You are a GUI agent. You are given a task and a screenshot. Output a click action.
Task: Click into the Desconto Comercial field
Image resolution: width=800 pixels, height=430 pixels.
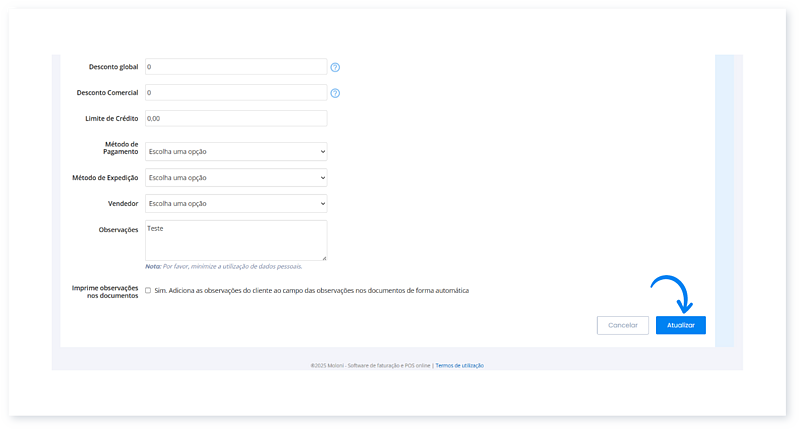click(x=235, y=93)
